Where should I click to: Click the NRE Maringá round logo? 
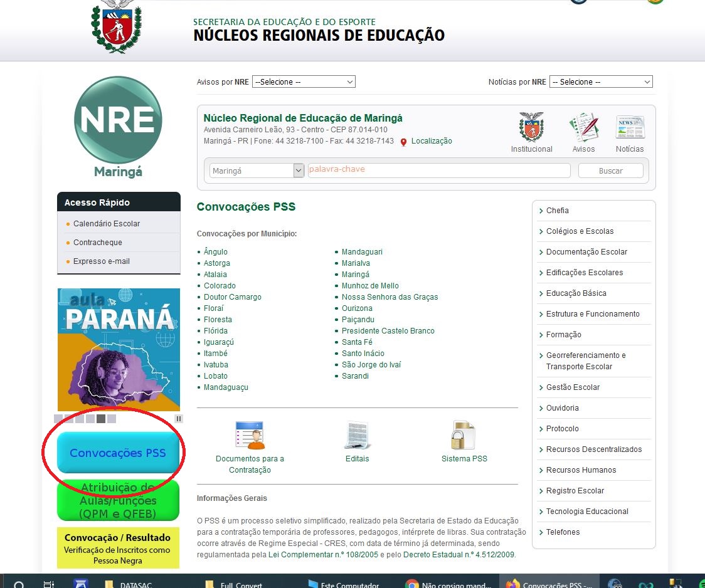pyautogui.click(x=118, y=121)
